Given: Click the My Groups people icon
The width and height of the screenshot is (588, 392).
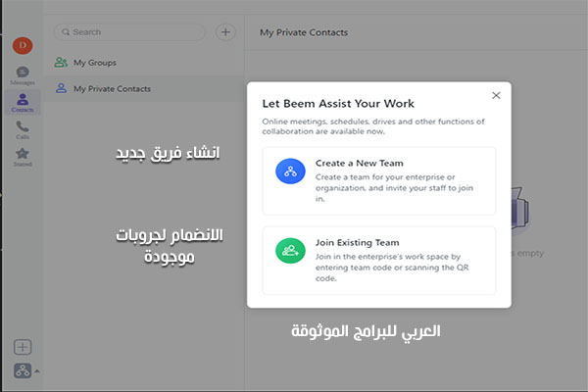Looking at the screenshot, I should click(x=61, y=63).
